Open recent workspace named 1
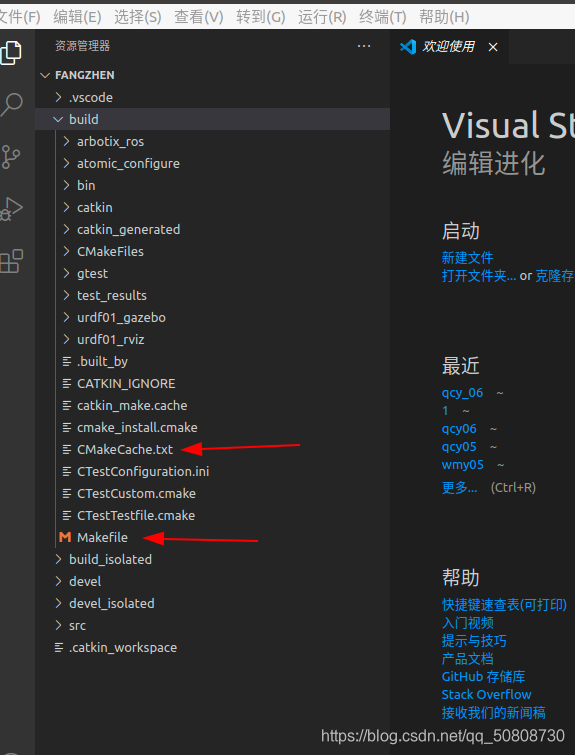 (445, 411)
